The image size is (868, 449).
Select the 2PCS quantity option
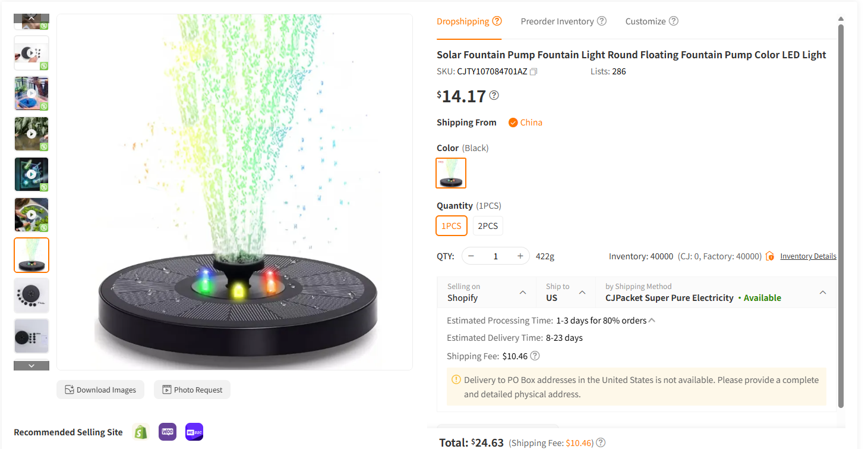point(487,225)
